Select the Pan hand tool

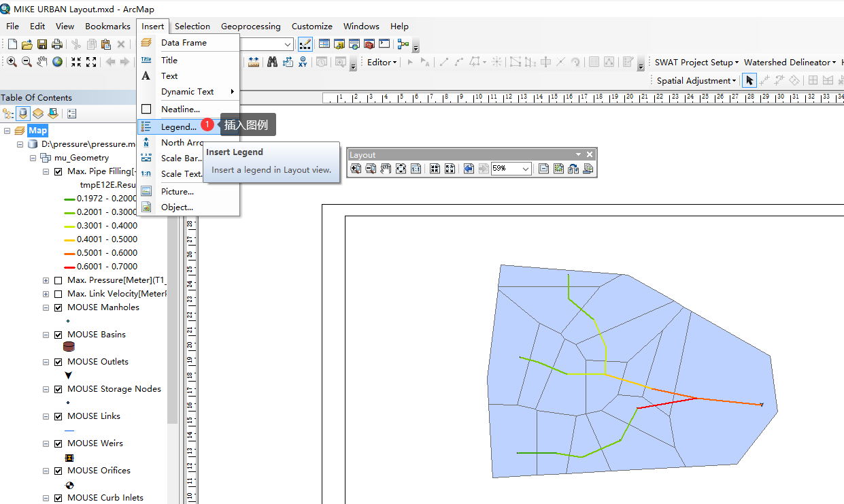pos(41,62)
